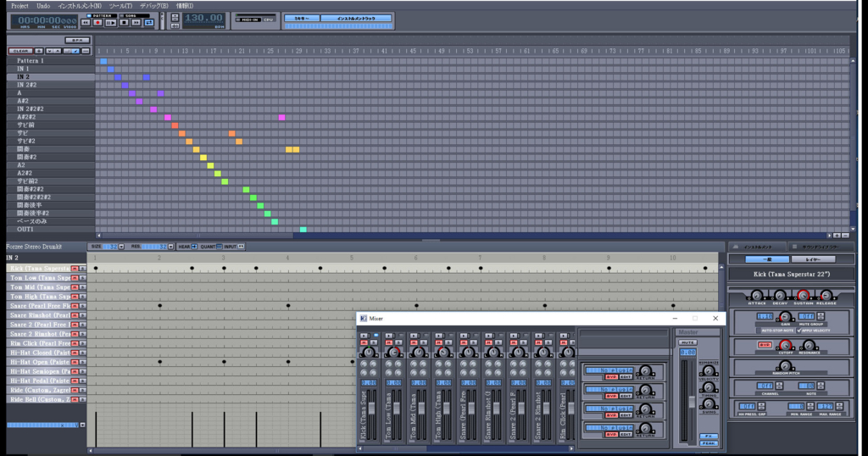
Task: Open the ツール(T) menu
Action: 120,6
